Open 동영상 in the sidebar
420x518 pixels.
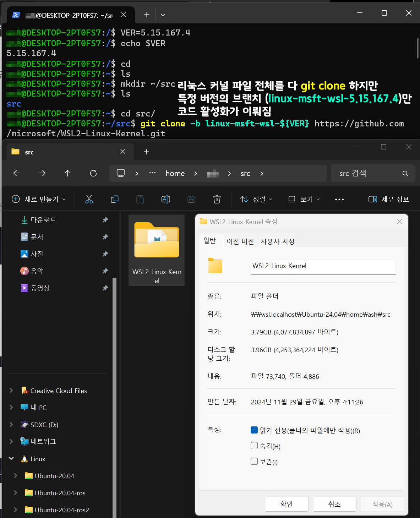coord(40,288)
